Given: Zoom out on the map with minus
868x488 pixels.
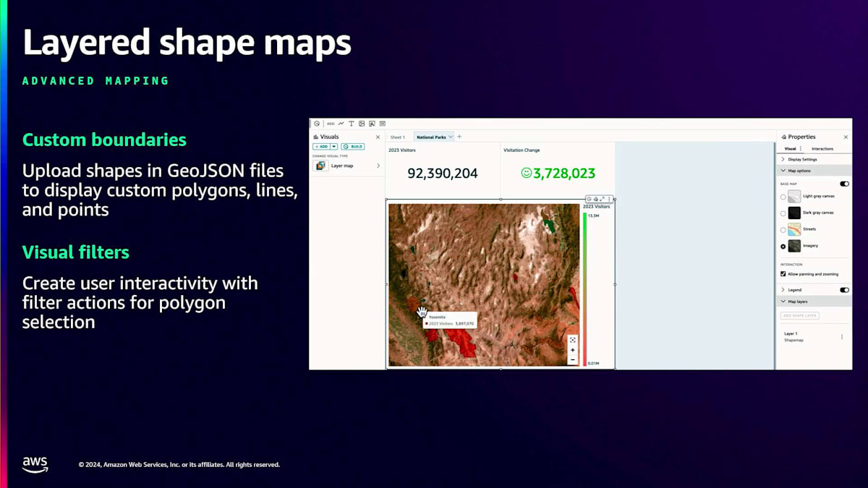Looking at the screenshot, I should [573, 359].
